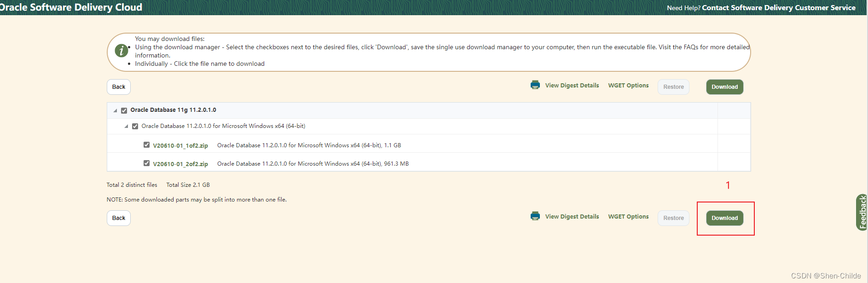
Task: Click the NOTE about split downloaded parts
Action: pyautogui.click(x=197, y=200)
